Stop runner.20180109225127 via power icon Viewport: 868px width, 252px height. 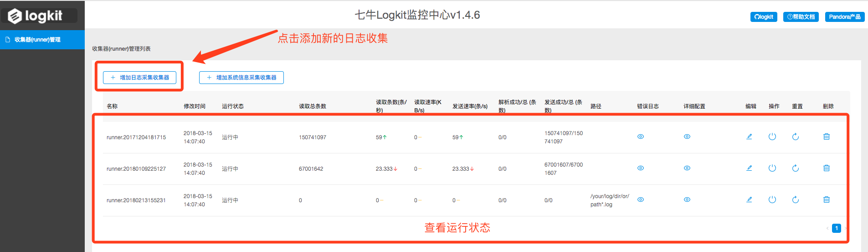(772, 168)
